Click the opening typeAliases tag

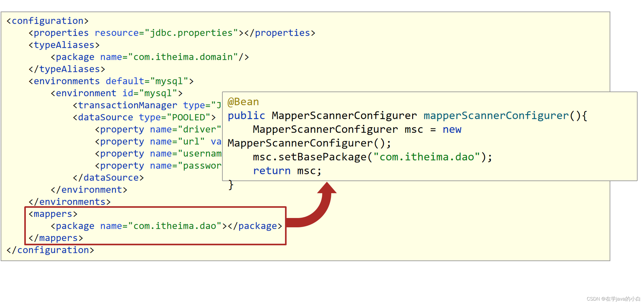(x=64, y=45)
